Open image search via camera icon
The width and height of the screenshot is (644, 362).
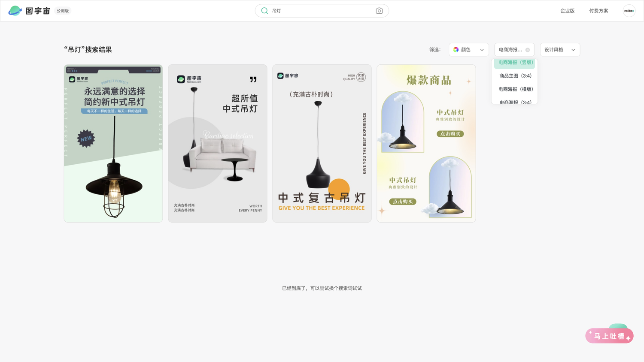[379, 11]
